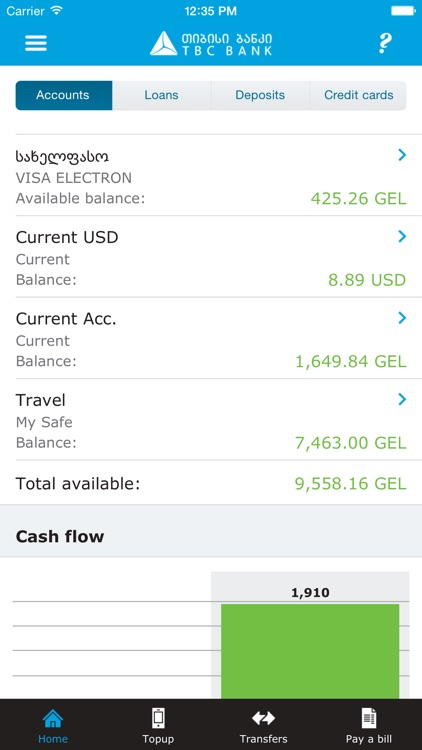Open Transfers arrows icon
The height and width of the screenshot is (750, 422).
pyautogui.click(x=264, y=718)
